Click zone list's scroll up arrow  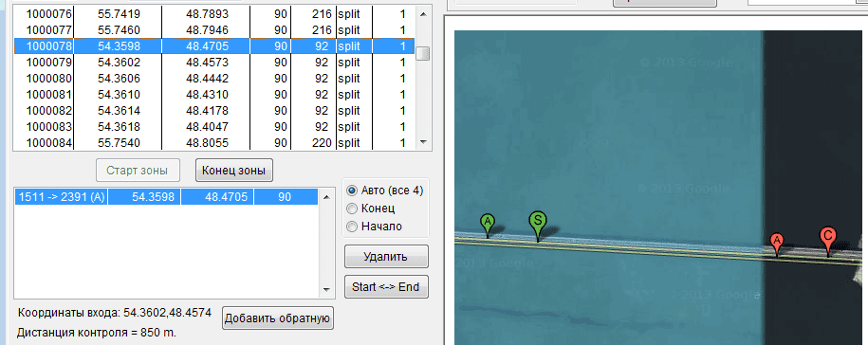click(x=326, y=195)
